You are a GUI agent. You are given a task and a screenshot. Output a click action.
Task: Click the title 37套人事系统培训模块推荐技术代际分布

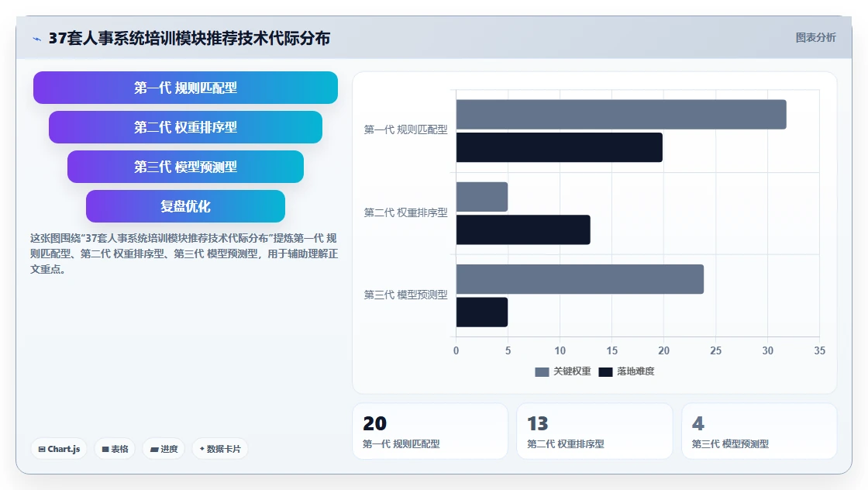(189, 38)
